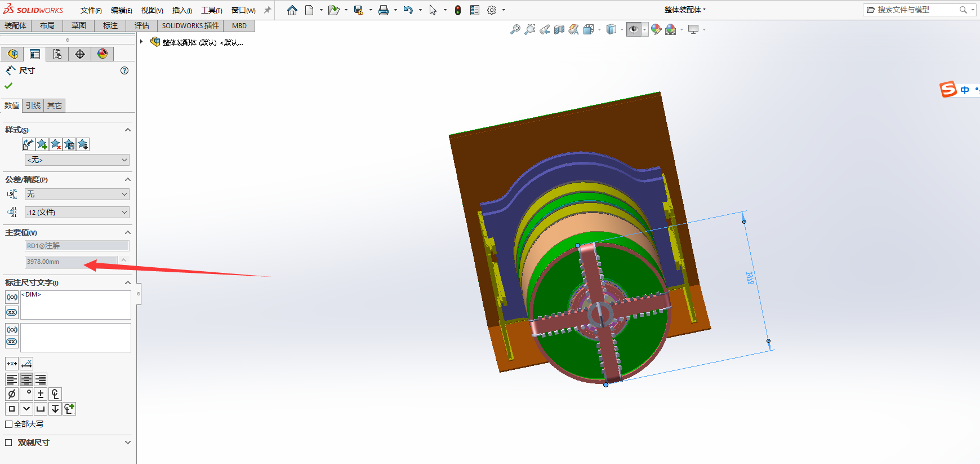Right-justify the dimension text
980x464 pixels.
point(40,379)
